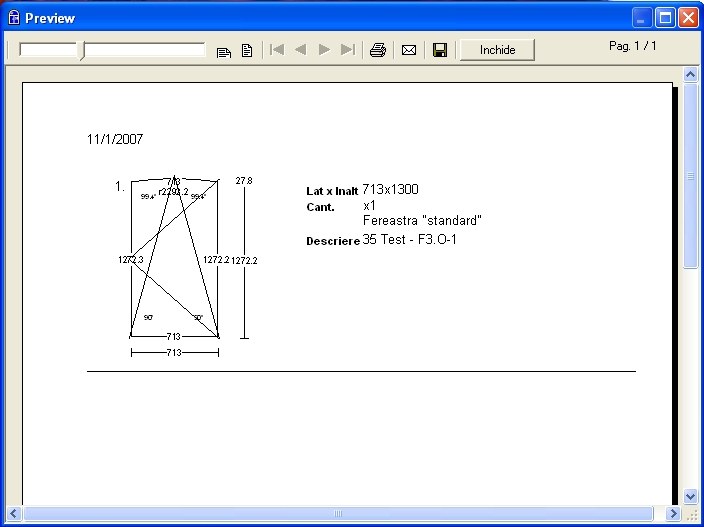The image size is (704, 527).
Task: Click the 27.8 arc height label
Action: tap(244, 180)
